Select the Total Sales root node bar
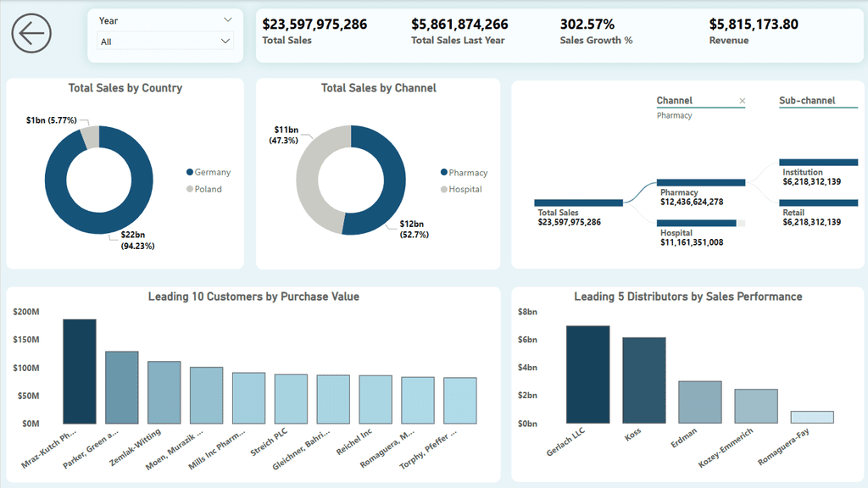 [x=578, y=203]
